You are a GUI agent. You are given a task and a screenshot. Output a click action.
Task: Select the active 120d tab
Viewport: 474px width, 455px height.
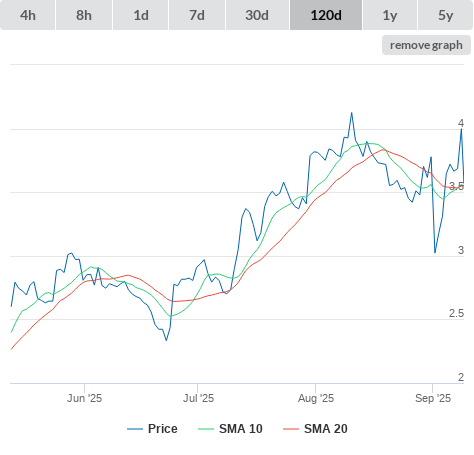(326, 15)
